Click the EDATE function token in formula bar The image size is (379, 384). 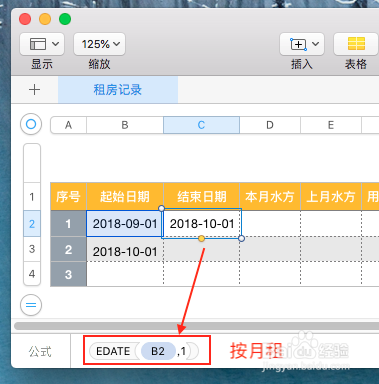[x=113, y=351]
